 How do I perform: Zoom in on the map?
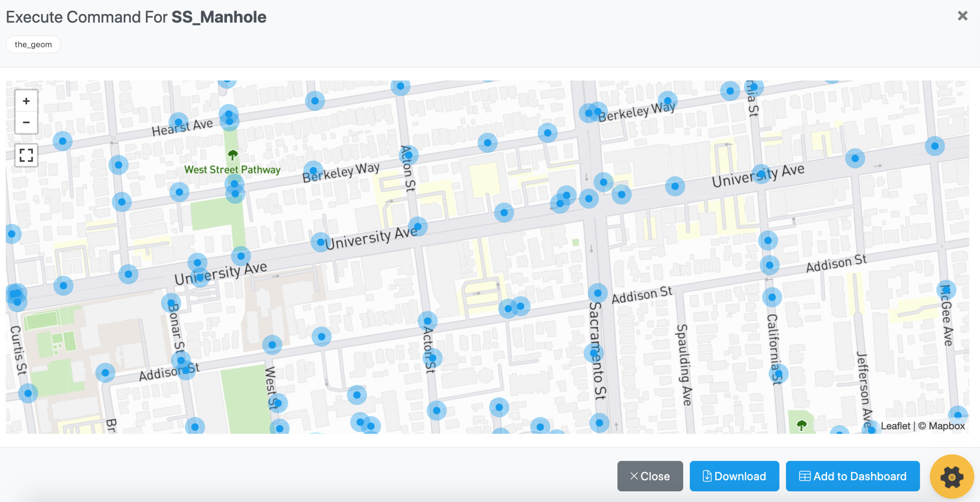point(26,101)
